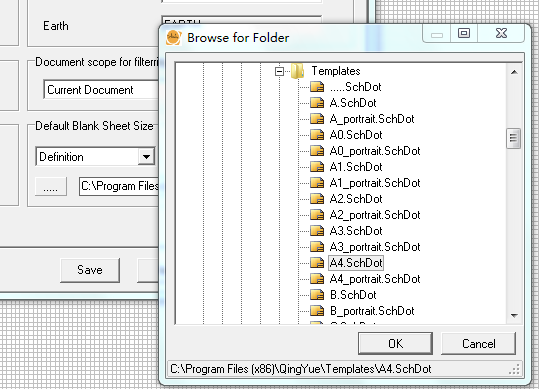Image resolution: width=539 pixels, height=389 pixels.
Task: Cancel the Browse for Folder dialog
Action: [478, 343]
